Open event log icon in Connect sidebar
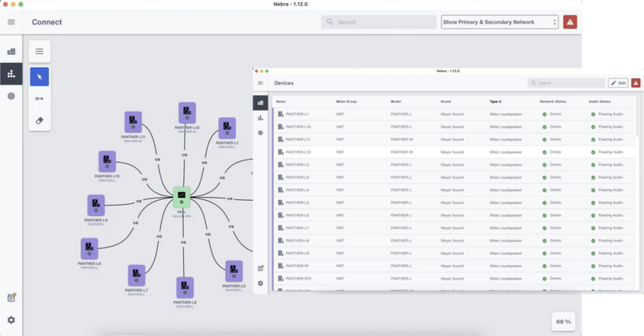 [11, 297]
